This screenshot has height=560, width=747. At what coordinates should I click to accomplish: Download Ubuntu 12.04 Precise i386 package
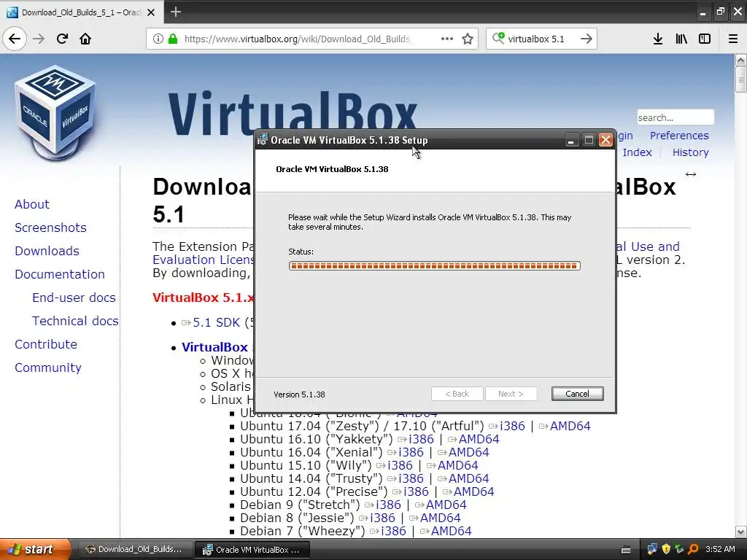[411, 491]
